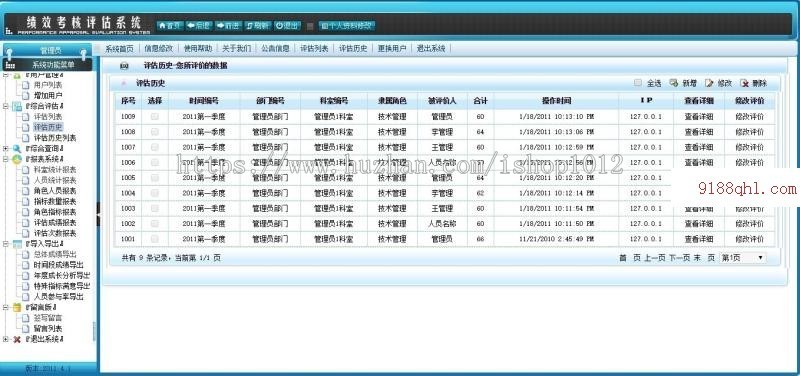This screenshot has width=800, height=376.
Task: Click 查看详细 link for row 1009
Action: point(698,117)
